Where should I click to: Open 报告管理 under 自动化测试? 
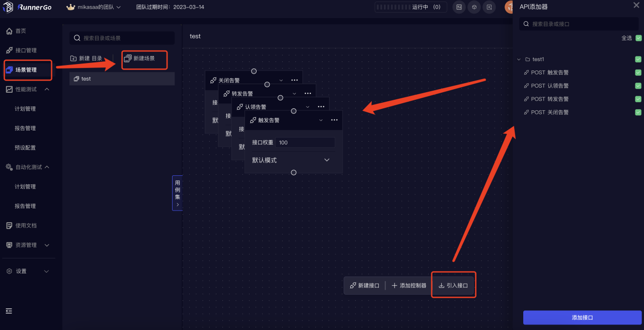25,206
